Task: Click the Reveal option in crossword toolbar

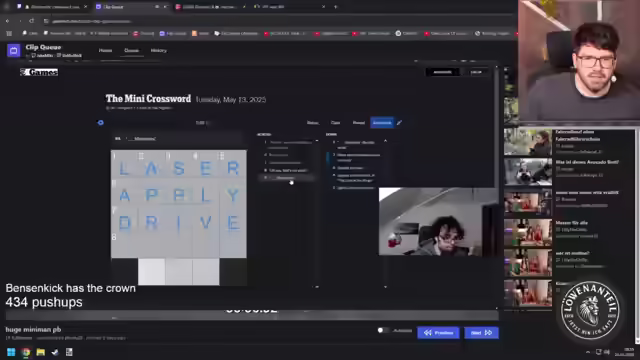Action: point(359,122)
